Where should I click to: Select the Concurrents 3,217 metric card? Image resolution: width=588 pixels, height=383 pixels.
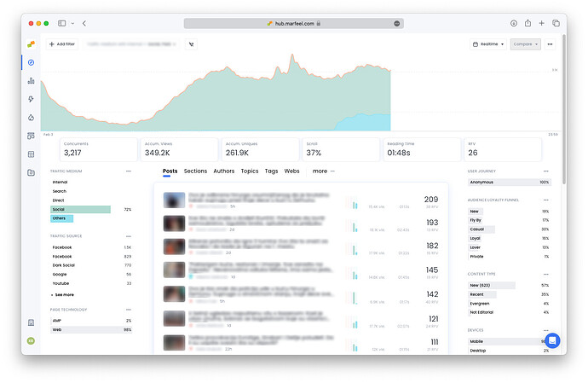99,149
